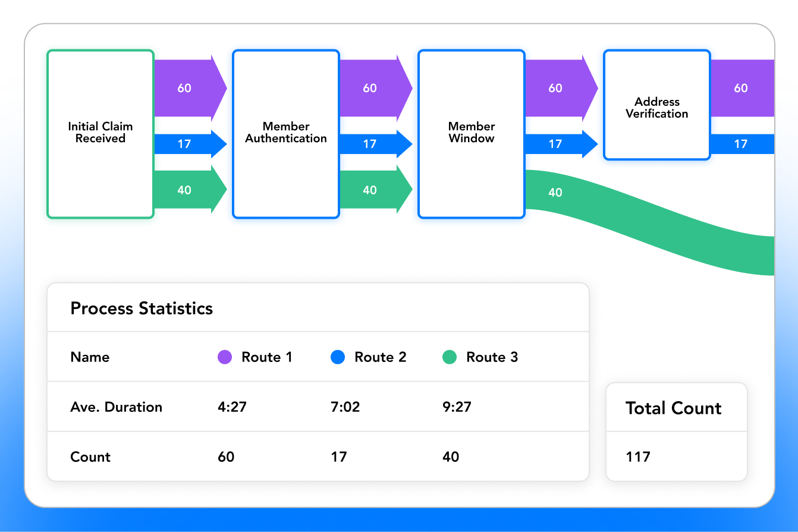Click the total count value 117

click(x=637, y=457)
